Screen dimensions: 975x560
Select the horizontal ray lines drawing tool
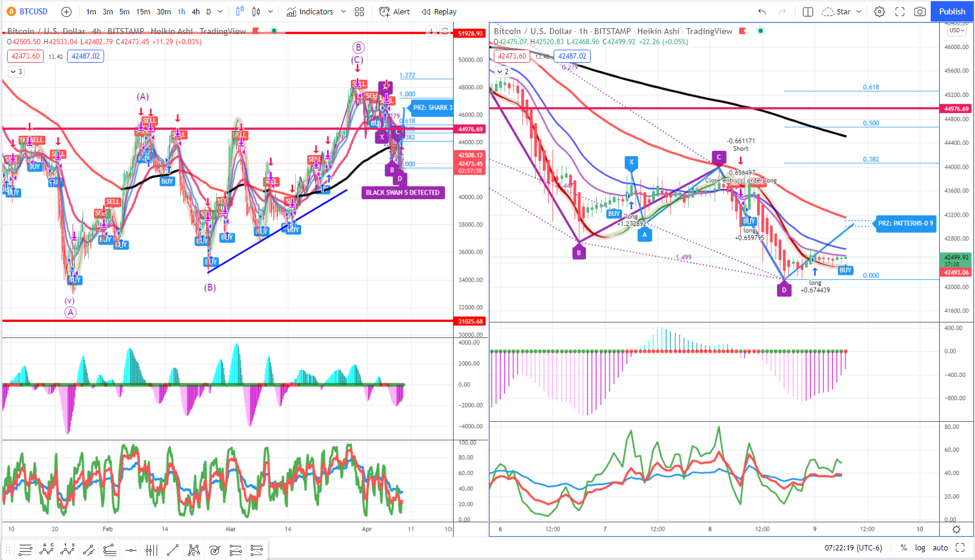coord(25,550)
